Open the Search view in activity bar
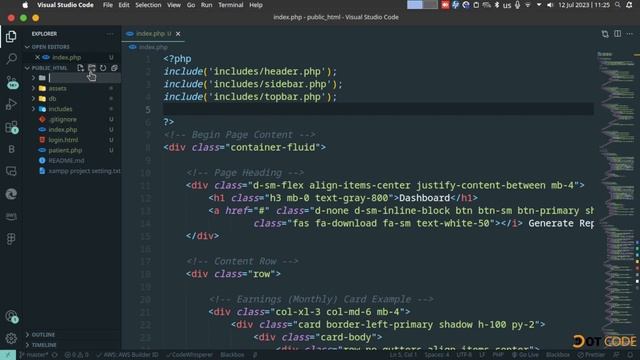Image resolution: width=640 pixels, height=360 pixels. pyautogui.click(x=11, y=59)
